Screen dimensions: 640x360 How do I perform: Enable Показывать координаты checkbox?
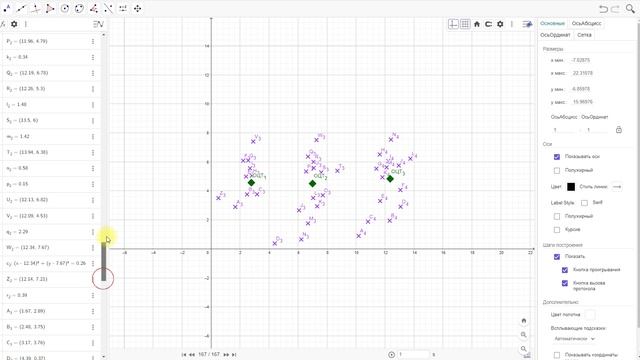tap(557, 355)
